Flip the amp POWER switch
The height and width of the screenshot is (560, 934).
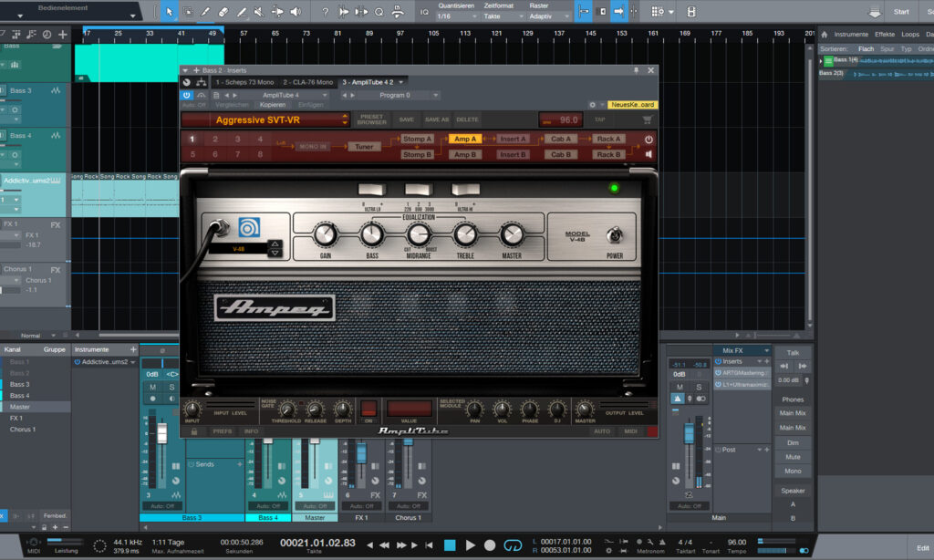click(x=614, y=235)
